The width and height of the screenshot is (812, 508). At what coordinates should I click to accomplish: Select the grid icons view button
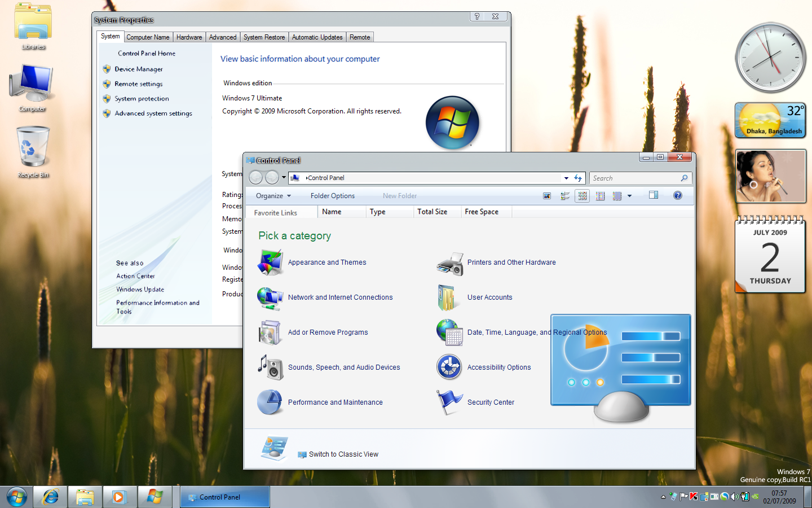[x=582, y=196]
